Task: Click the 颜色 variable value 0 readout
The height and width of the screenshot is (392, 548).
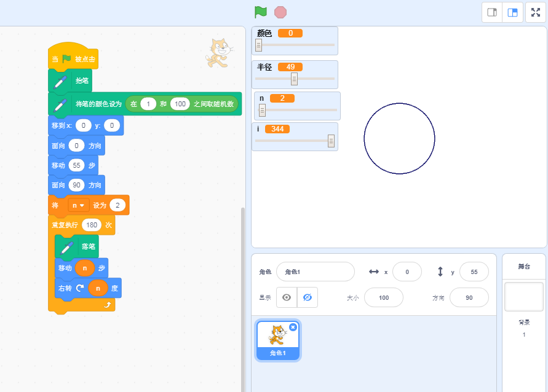Action: 290,33
